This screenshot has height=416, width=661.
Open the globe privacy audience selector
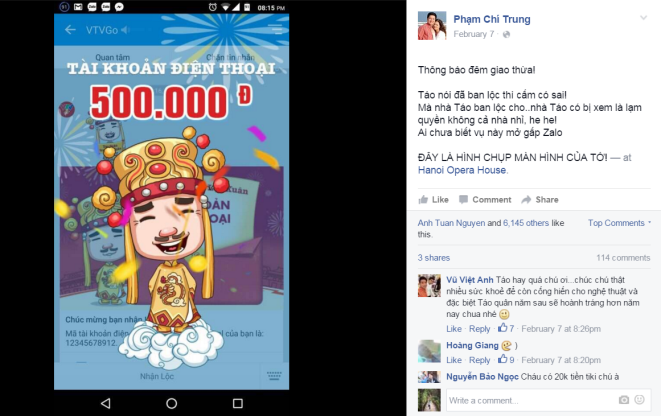[506, 35]
